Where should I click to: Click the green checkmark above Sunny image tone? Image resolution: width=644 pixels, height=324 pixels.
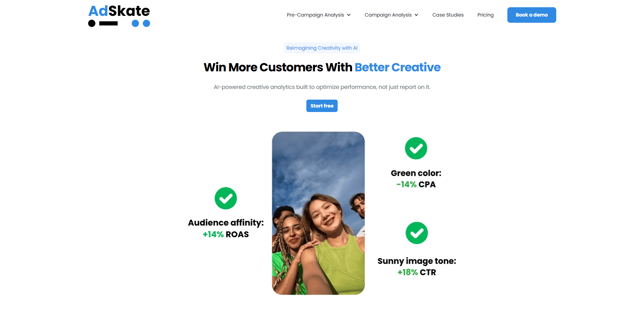(417, 233)
